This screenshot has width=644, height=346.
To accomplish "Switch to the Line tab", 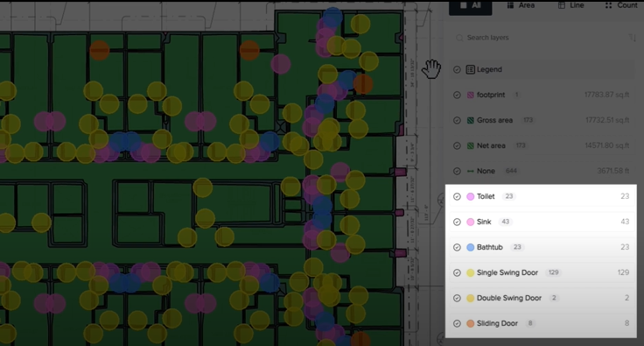I will 570,6.
